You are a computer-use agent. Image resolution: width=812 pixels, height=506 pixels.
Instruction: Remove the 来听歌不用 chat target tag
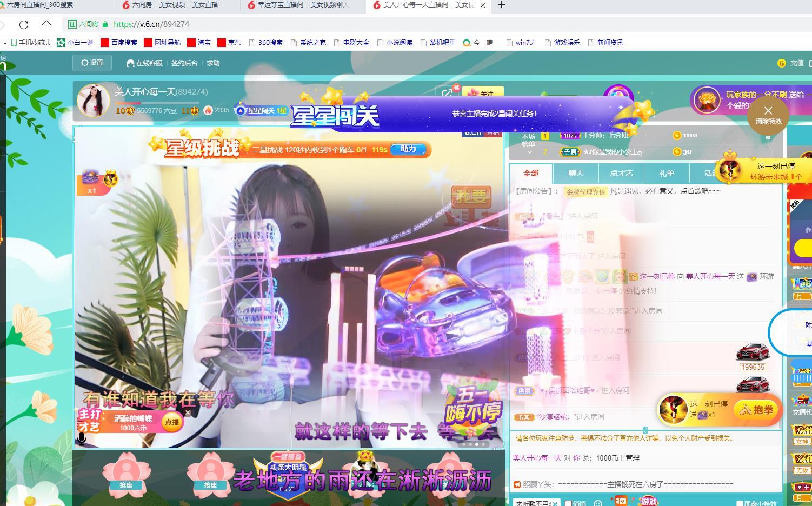point(555,503)
